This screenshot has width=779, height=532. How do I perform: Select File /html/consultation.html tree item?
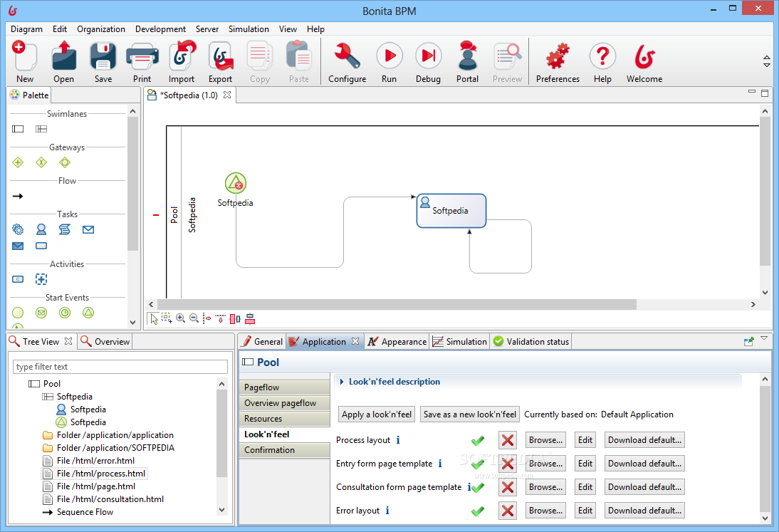pyautogui.click(x=103, y=499)
